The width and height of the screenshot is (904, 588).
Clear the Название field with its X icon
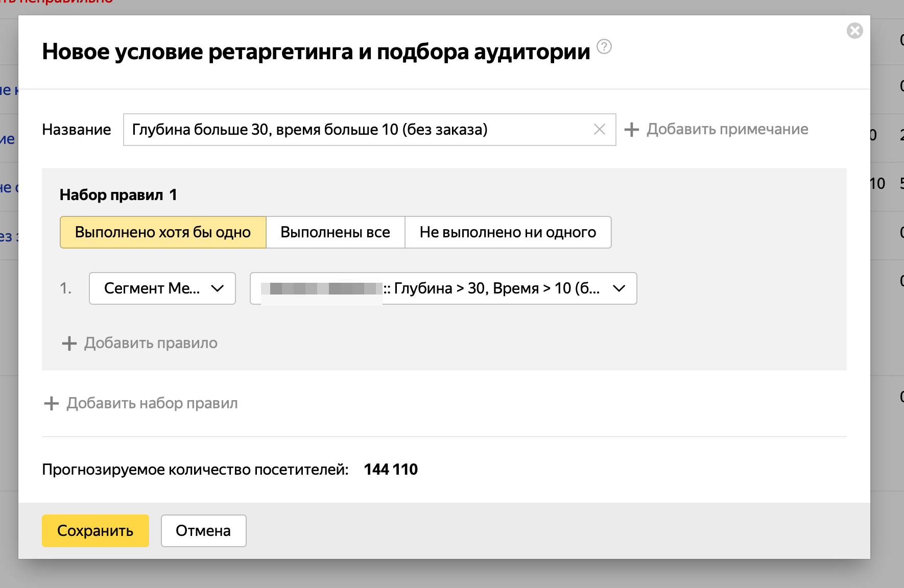pos(600,130)
